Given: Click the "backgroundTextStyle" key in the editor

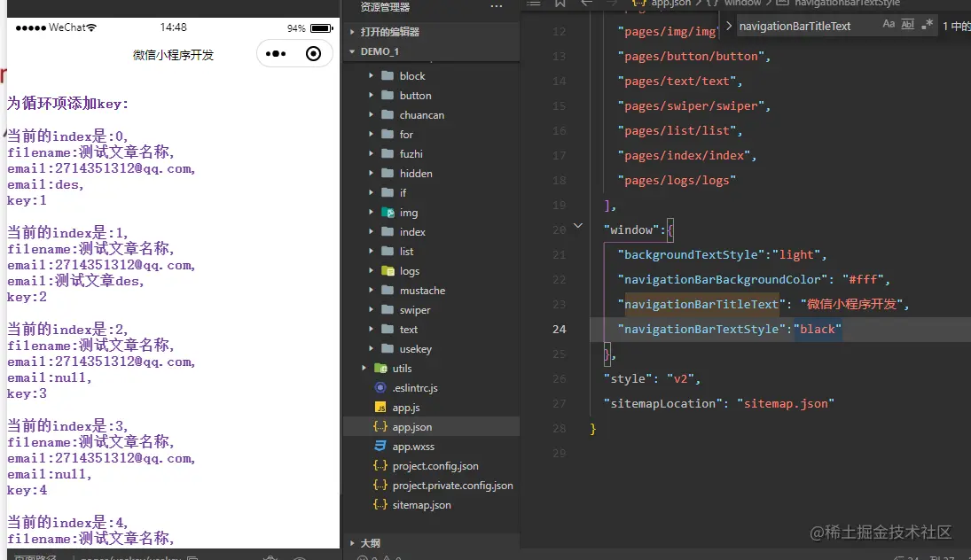Looking at the screenshot, I should tap(691, 254).
